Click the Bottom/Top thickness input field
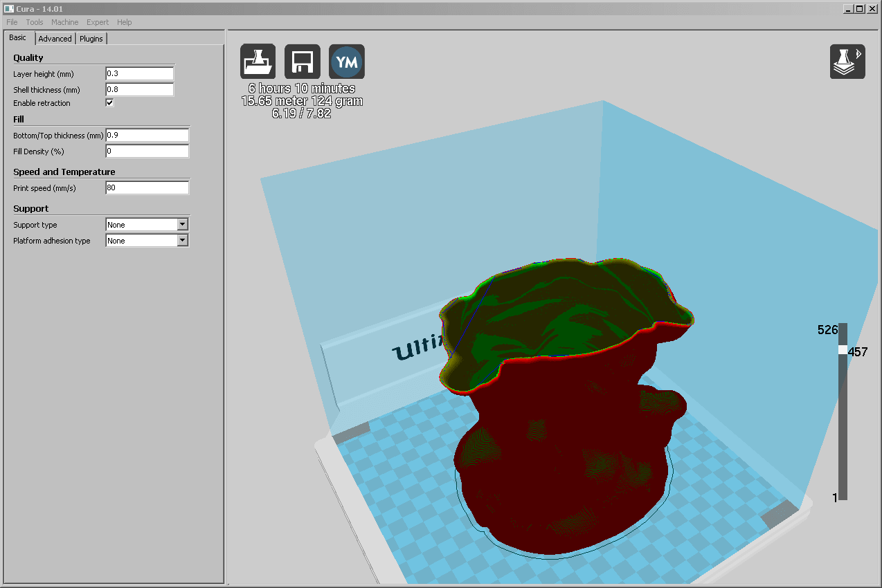 147,135
